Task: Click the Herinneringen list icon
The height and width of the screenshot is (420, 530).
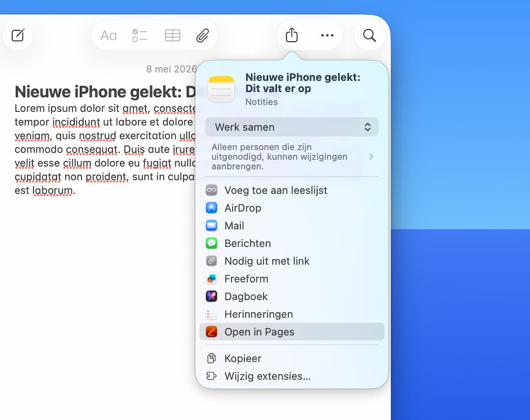Action: (x=212, y=314)
